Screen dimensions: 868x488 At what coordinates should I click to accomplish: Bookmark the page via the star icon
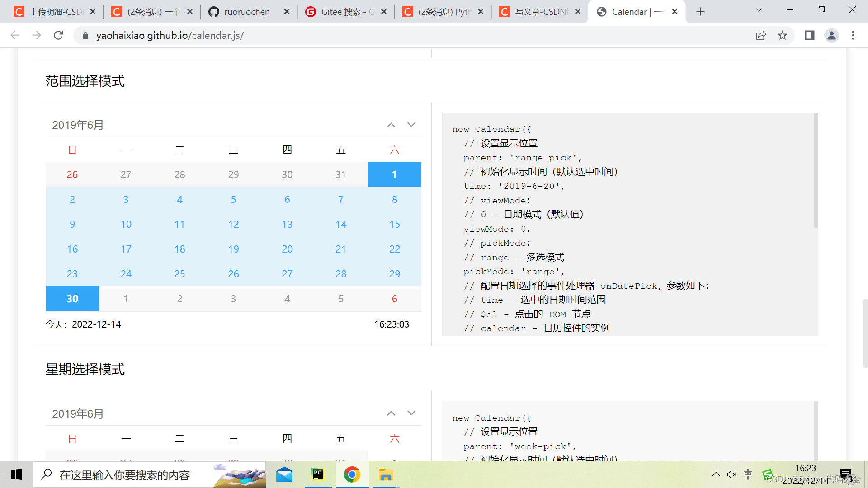tap(783, 35)
